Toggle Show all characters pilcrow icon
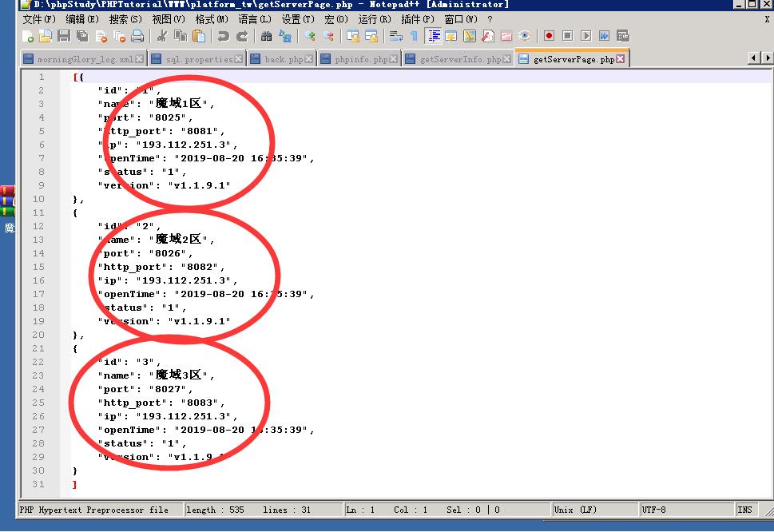This screenshot has width=774, height=532. point(414,36)
